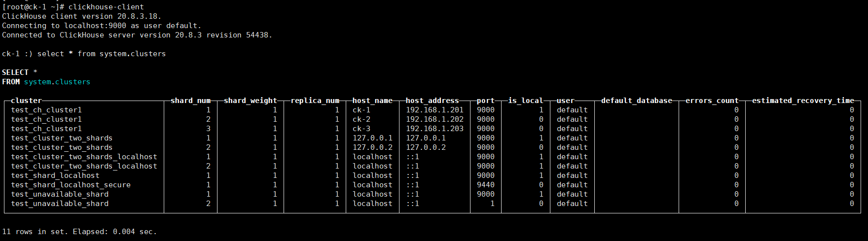
Task: Select 'ClickHouse client version 20.8.3.18.' line
Action: (81, 16)
